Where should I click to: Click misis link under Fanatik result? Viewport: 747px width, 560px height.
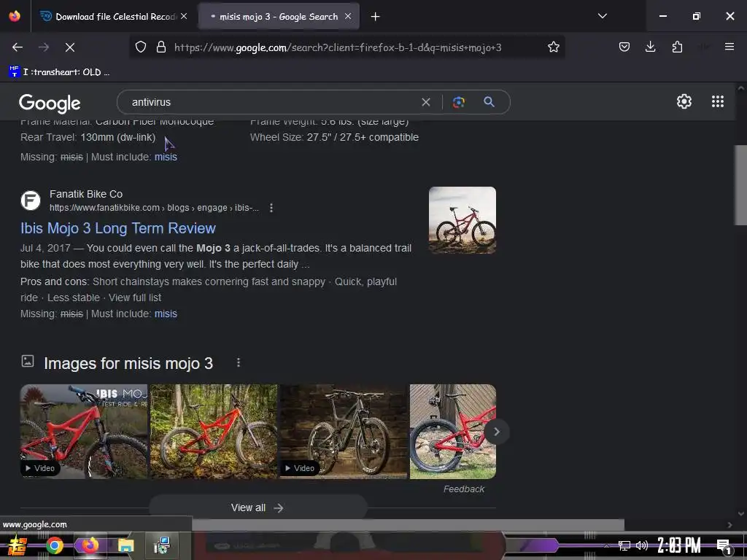click(166, 314)
